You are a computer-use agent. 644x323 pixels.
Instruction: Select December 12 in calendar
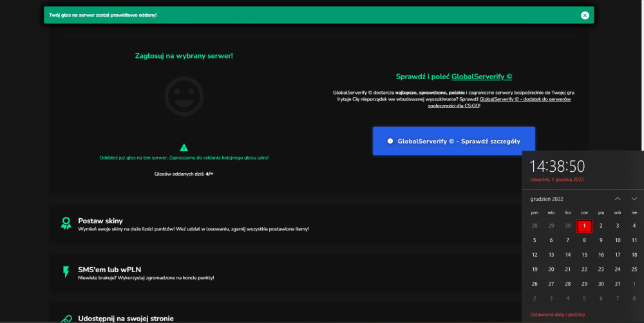tap(535, 255)
